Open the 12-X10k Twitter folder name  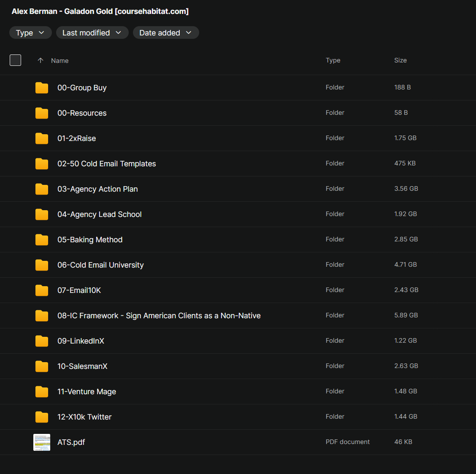point(84,417)
